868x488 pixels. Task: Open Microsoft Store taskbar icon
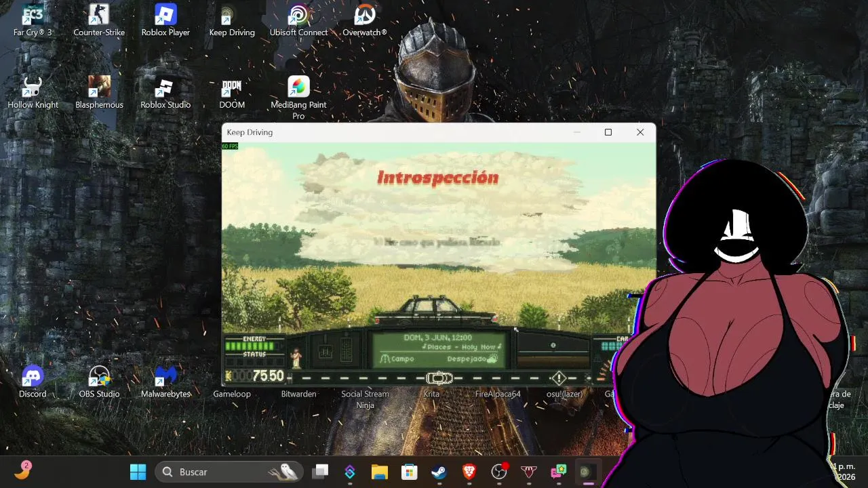click(409, 472)
